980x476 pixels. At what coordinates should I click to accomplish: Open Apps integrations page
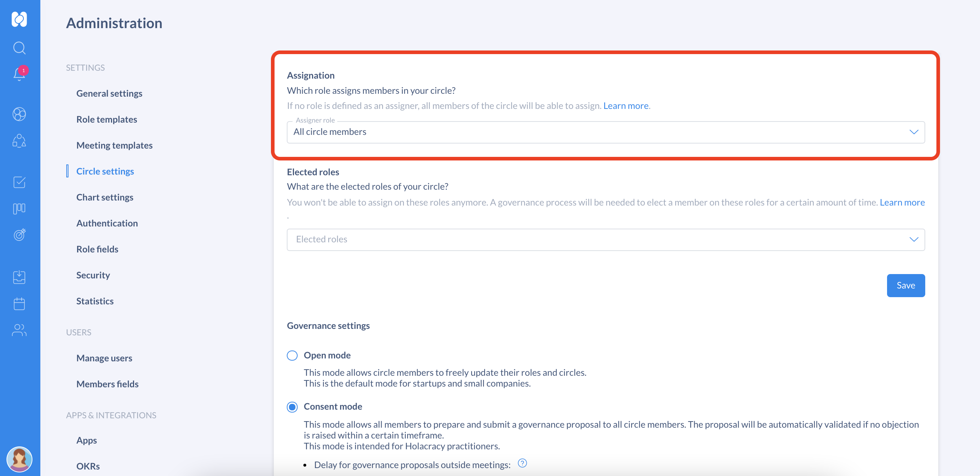click(x=86, y=440)
